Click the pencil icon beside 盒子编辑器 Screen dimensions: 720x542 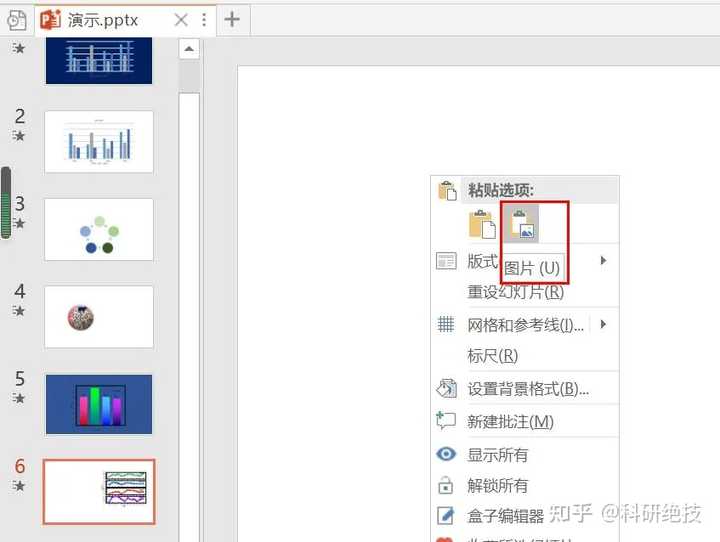pos(445,515)
